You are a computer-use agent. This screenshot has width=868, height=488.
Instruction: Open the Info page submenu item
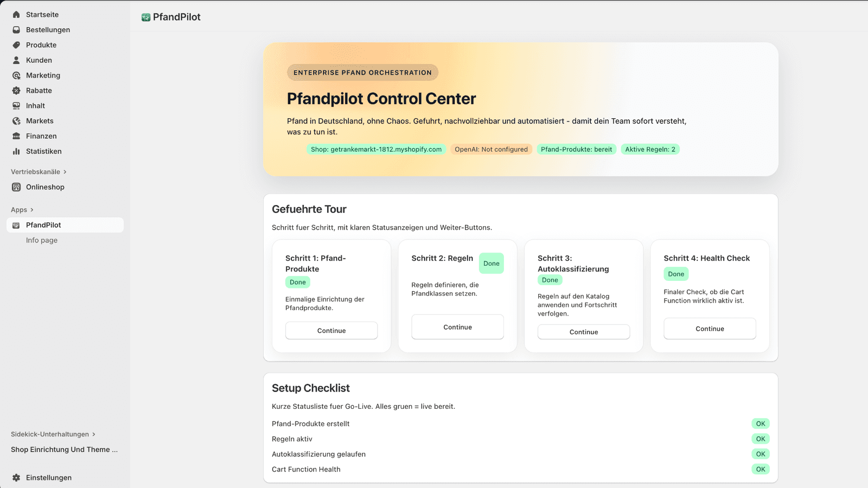click(42, 240)
